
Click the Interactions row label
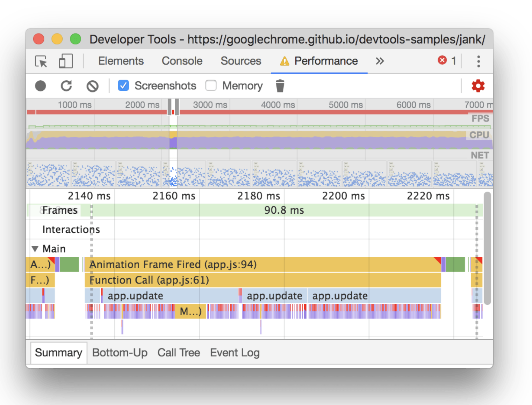tap(71, 229)
